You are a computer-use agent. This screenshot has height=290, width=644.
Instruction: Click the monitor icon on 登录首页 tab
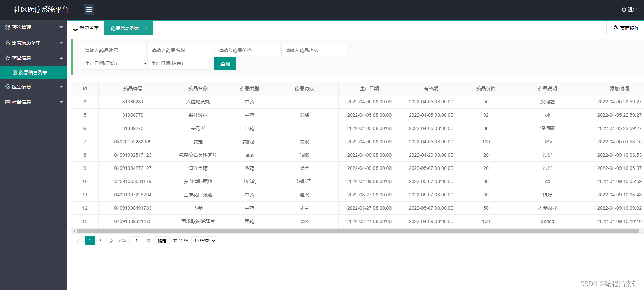[75, 28]
